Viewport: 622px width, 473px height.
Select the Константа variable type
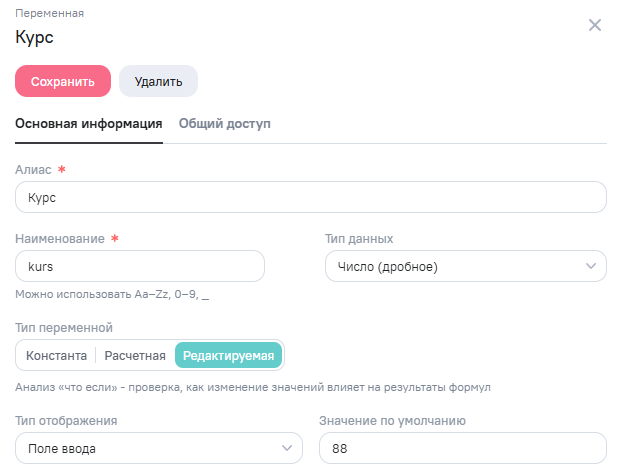[x=56, y=356]
